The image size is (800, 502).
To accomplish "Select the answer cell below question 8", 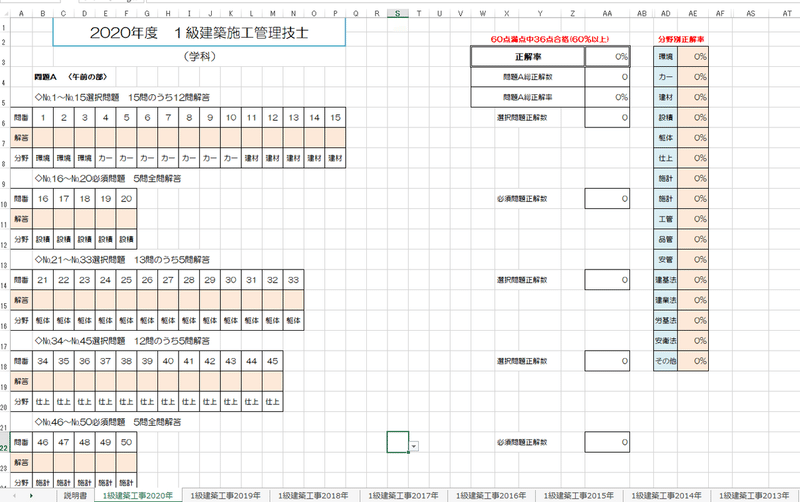I will tap(189, 138).
